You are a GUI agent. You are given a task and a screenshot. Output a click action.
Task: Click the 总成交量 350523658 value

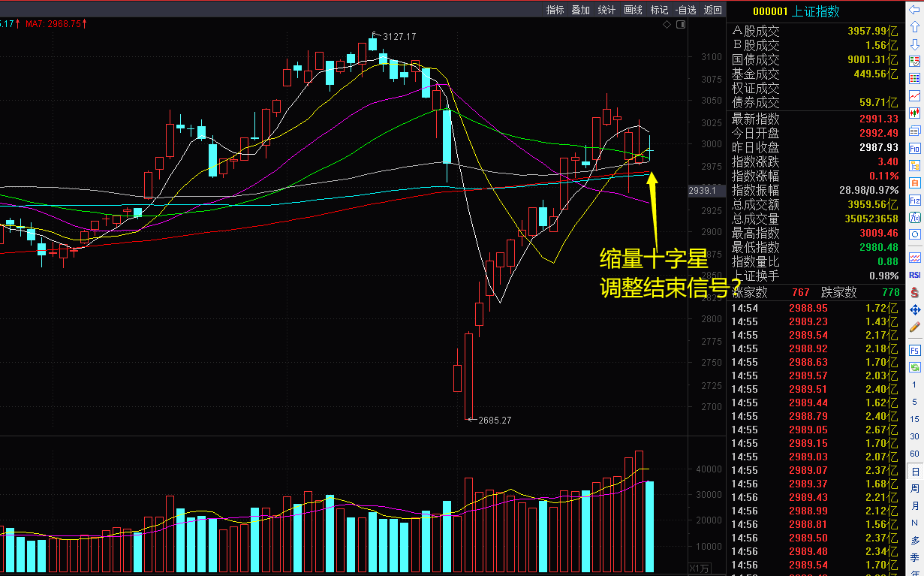pyautogui.click(x=870, y=219)
